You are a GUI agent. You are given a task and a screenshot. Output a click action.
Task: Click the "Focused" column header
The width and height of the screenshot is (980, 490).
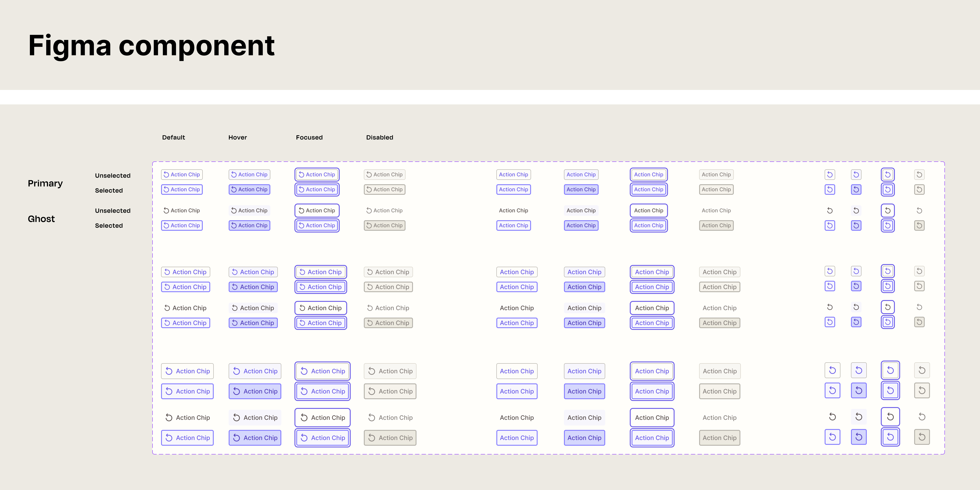point(309,137)
